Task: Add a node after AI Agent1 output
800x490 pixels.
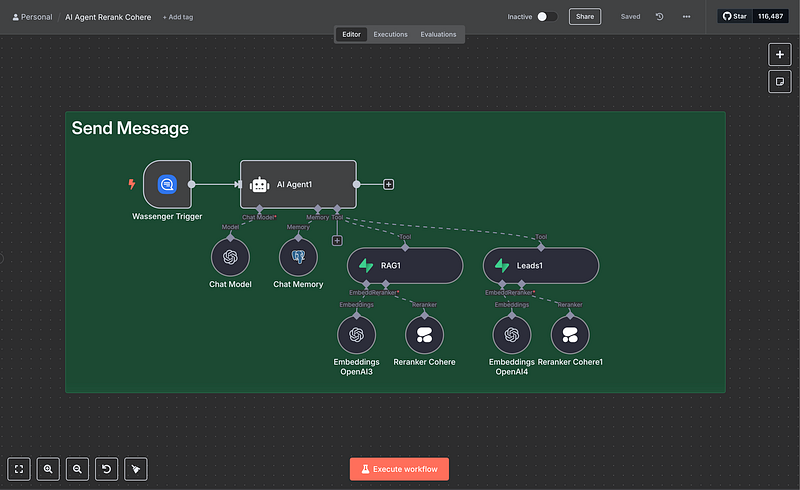Action: tap(389, 184)
